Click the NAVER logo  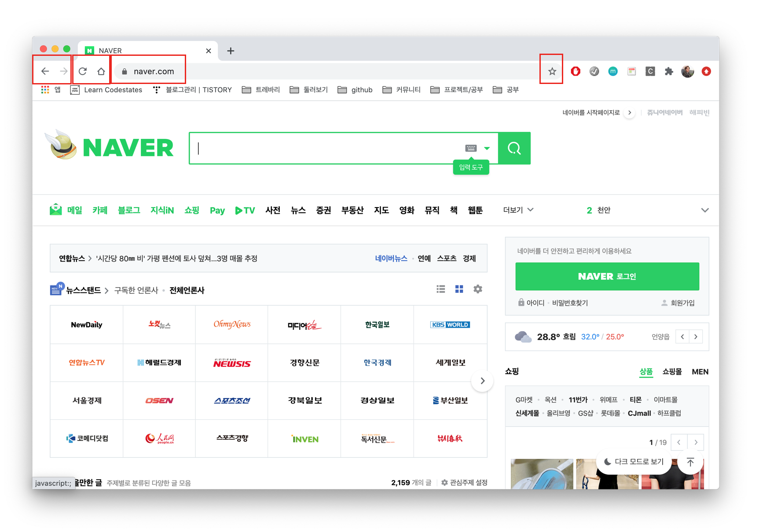point(128,148)
